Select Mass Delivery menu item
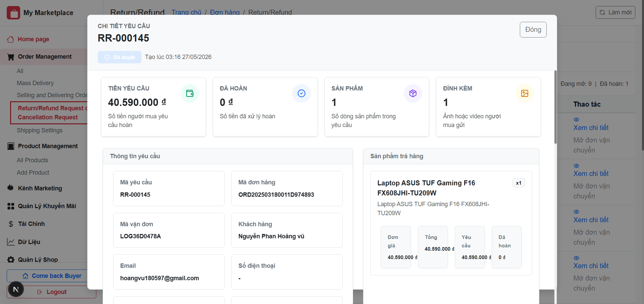 point(35,83)
